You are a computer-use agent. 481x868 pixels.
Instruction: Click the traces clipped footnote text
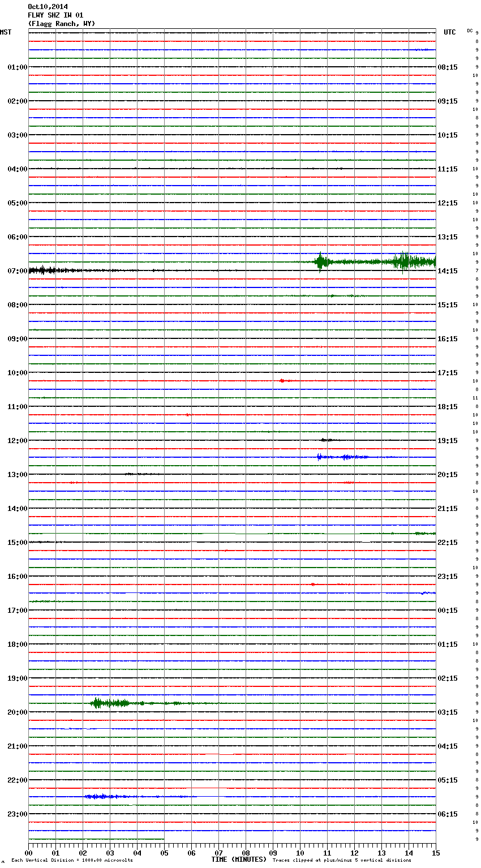[x=342, y=860]
